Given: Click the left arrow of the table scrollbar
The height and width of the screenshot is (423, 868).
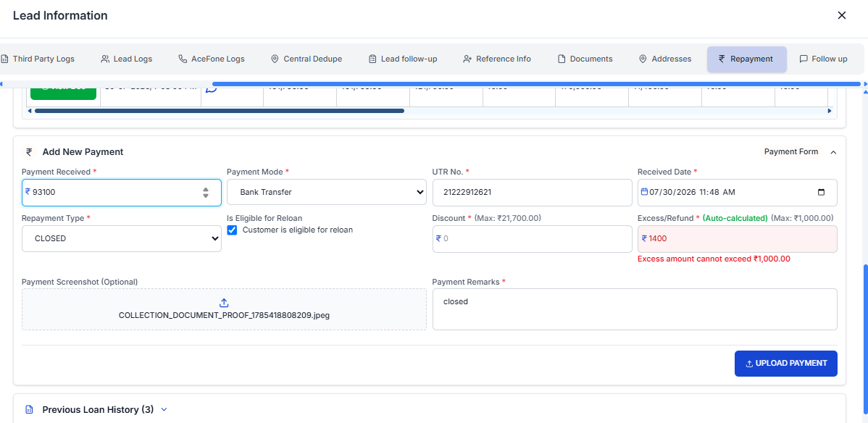Looking at the screenshot, I should [30, 111].
